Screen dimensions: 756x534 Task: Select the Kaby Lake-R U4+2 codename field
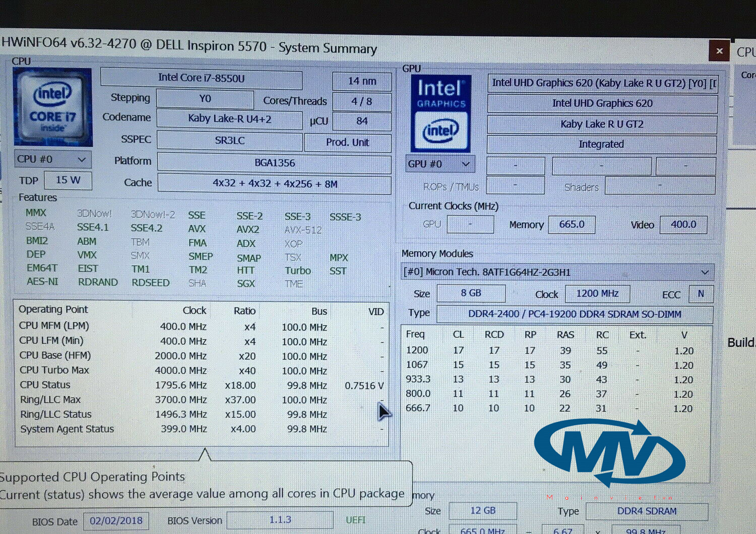click(229, 119)
